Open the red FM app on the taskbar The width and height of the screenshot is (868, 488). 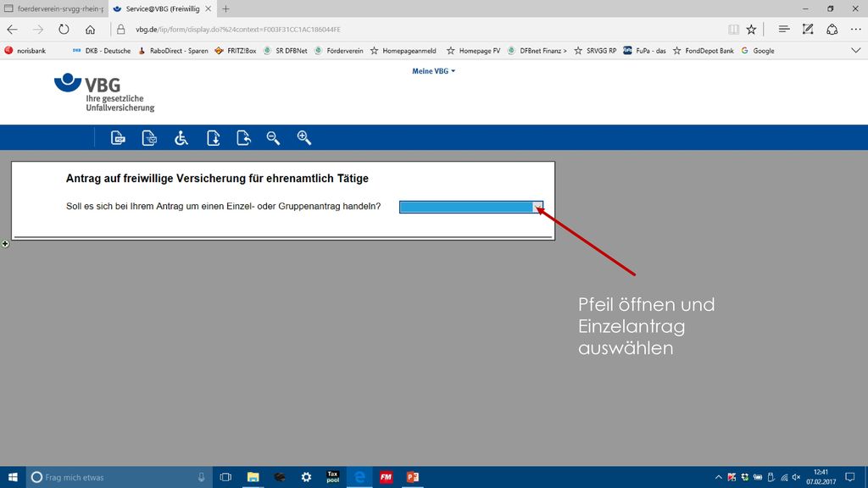click(386, 477)
